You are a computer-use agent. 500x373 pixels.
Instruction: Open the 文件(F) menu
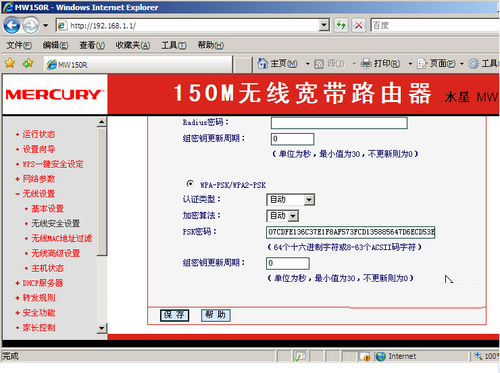(19, 45)
